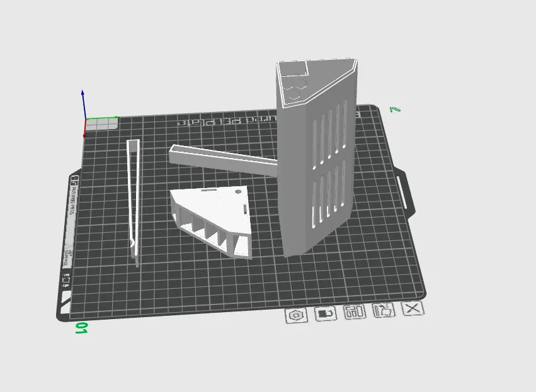Select the triangular ribbed shelf model

pos(212,218)
